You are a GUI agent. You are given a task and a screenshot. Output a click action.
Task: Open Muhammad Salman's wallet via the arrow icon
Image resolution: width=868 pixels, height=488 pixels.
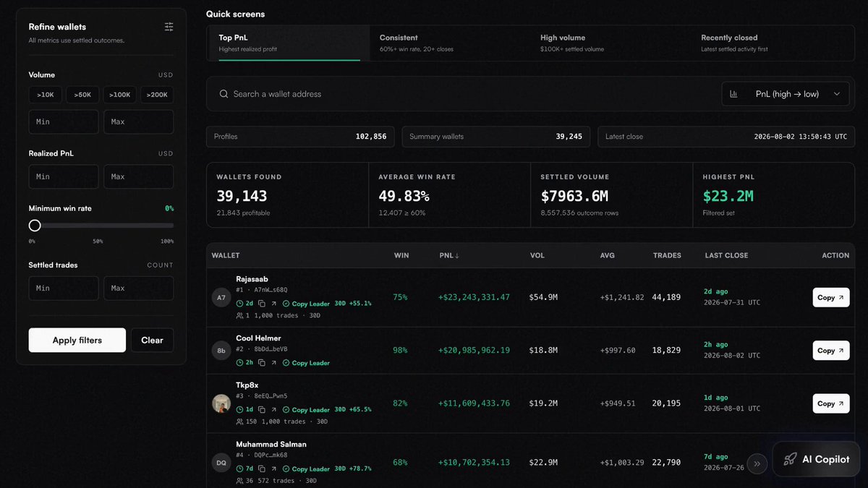(x=273, y=468)
